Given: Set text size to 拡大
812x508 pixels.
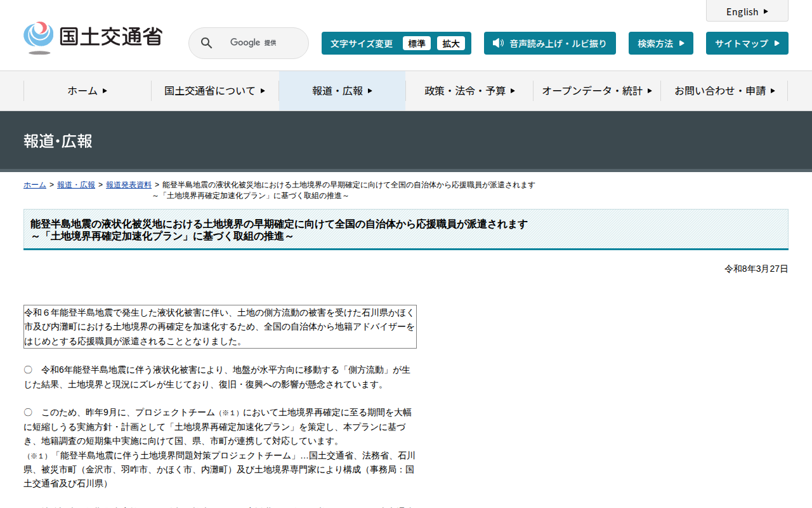Looking at the screenshot, I should 451,43.
